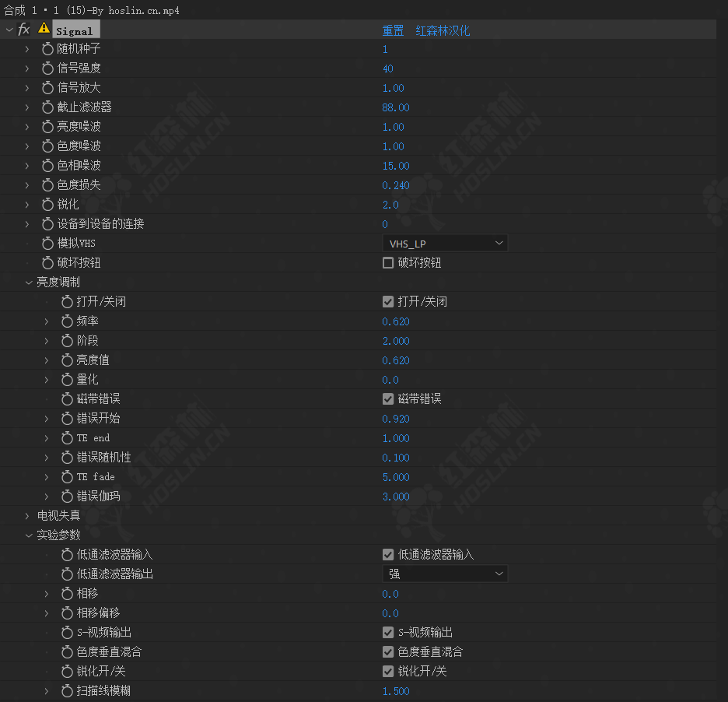The image size is (728, 702).
Task: Click the 设备到设备的连接 value 0
Action: coord(385,224)
